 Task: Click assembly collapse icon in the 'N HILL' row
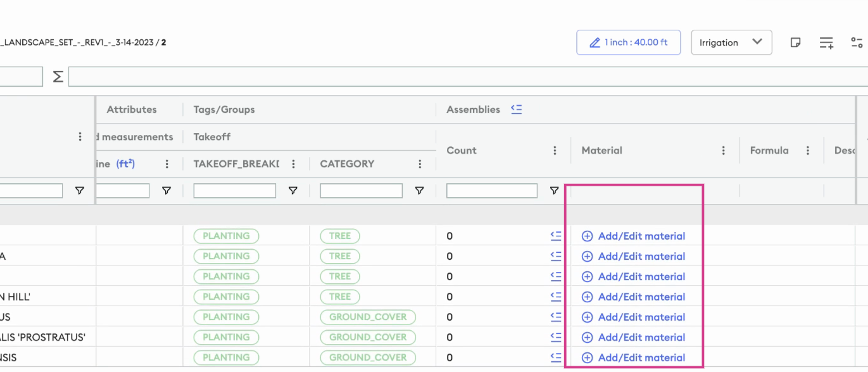pos(556,296)
